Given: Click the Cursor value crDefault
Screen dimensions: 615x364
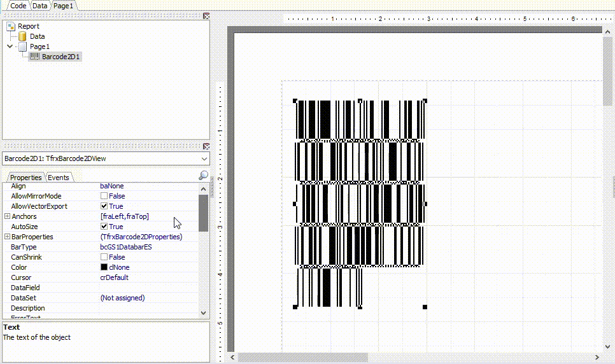Looking at the screenshot, I should tap(114, 277).
